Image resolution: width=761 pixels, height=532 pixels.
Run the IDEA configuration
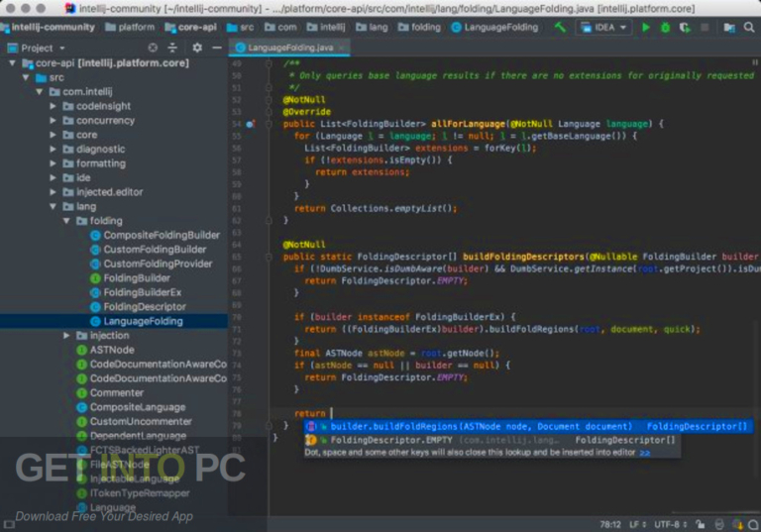(645, 28)
